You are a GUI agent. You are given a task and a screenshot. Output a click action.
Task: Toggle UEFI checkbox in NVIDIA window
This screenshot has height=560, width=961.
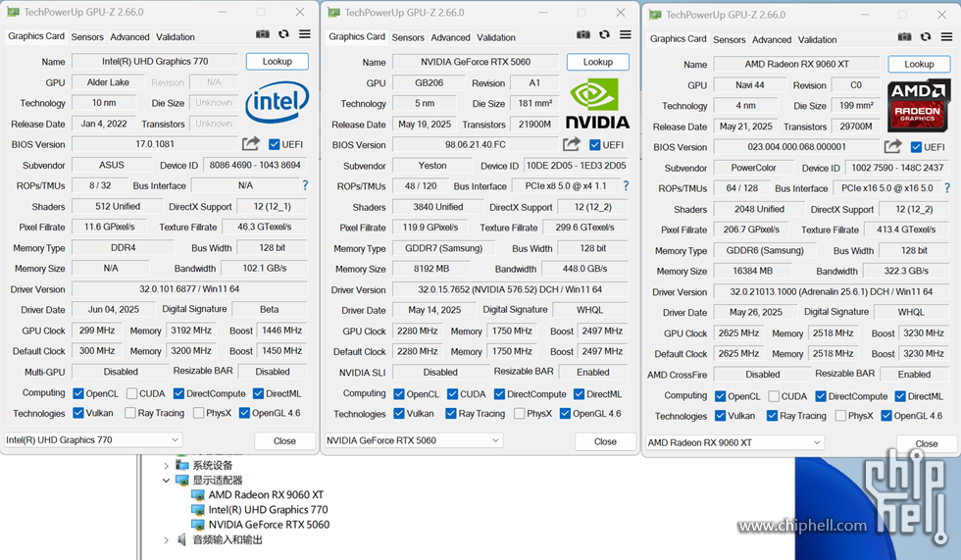(x=594, y=145)
